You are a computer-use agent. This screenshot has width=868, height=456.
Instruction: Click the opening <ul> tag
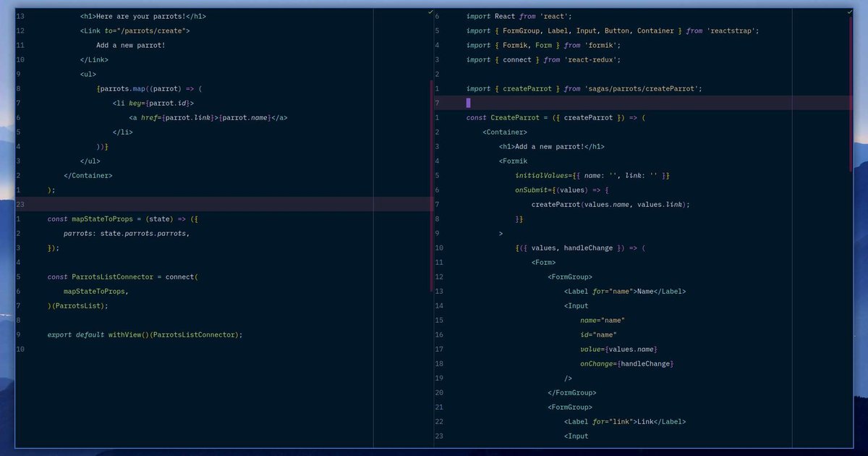click(88, 74)
